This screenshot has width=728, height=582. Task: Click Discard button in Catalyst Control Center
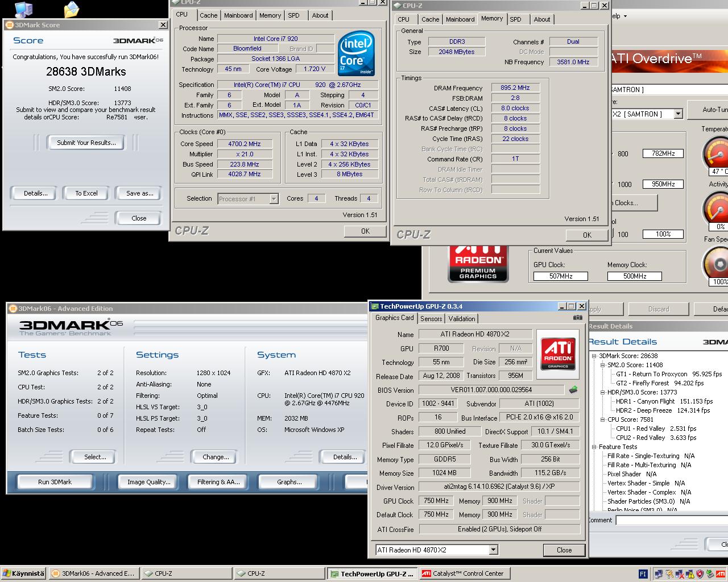(659, 309)
